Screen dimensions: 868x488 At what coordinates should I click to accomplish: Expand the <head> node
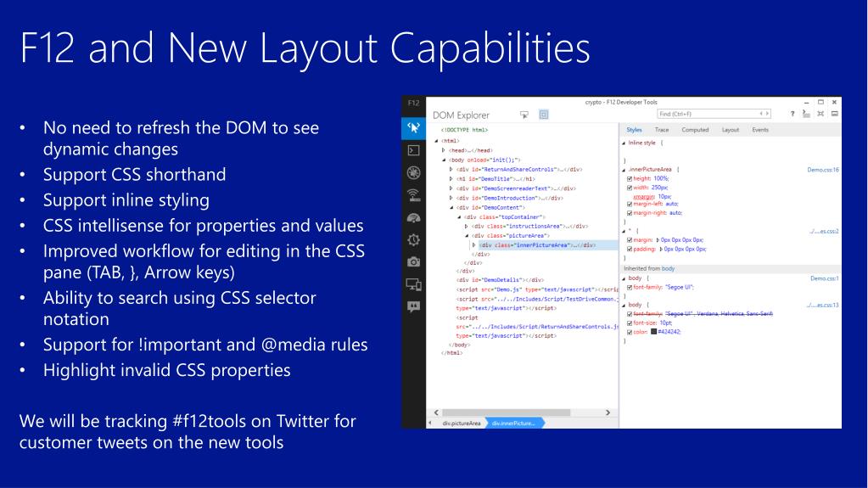pos(444,150)
